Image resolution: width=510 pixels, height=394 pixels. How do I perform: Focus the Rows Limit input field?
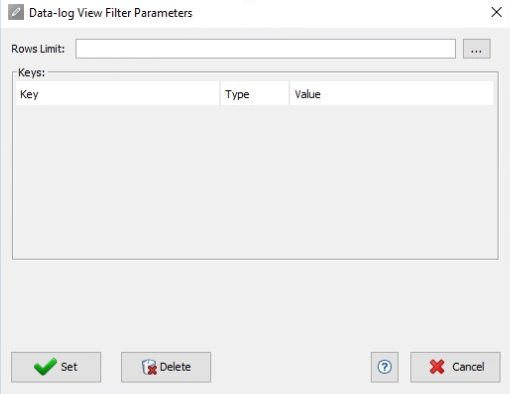(x=265, y=49)
